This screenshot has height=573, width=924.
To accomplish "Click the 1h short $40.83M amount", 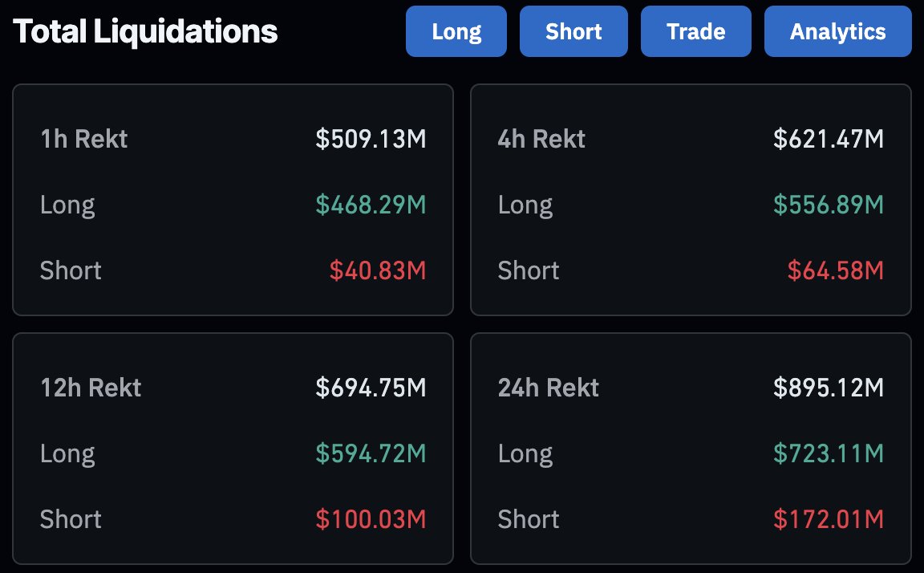I will coord(377,270).
